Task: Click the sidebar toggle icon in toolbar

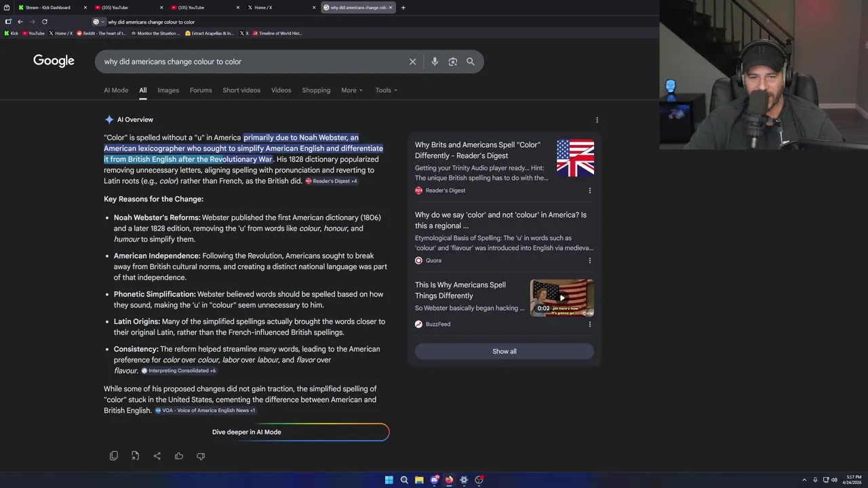Action: coord(8,22)
